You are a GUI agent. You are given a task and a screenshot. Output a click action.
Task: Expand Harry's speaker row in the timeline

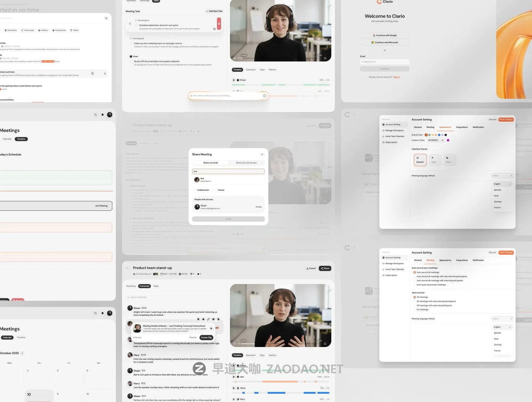tap(234, 388)
